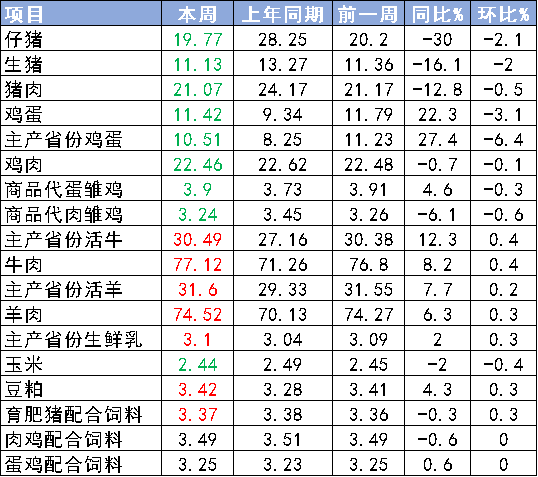
Task: Select the 环比% column header
Action: tap(503, 14)
